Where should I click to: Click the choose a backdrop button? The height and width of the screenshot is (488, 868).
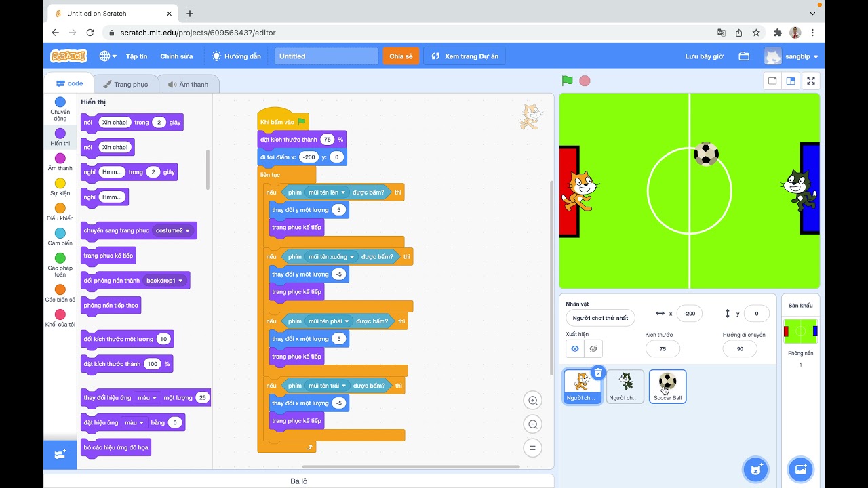click(801, 468)
